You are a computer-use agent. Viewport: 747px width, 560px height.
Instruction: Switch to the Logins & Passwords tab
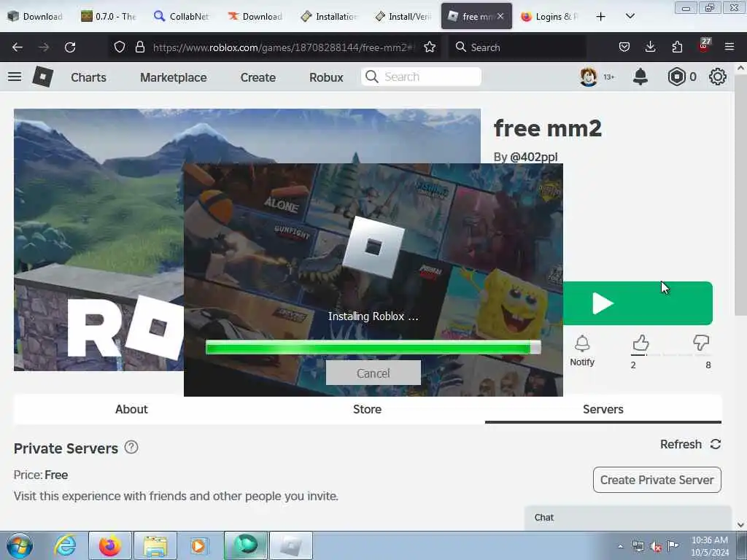click(549, 16)
